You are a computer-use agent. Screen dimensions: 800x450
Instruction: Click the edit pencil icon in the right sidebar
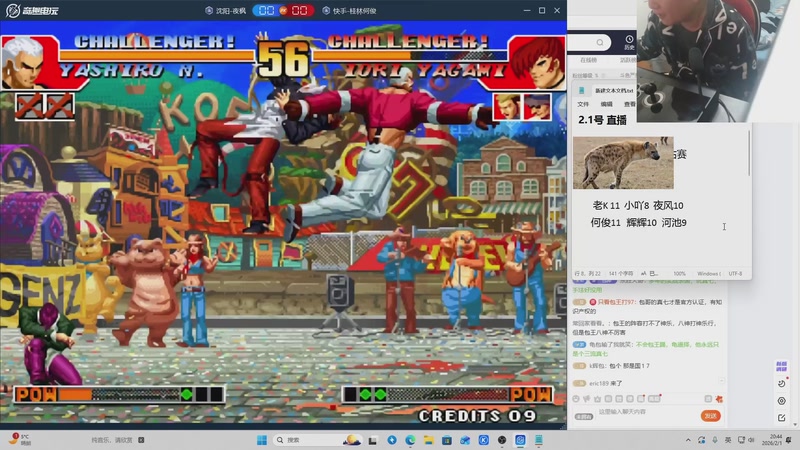point(782,418)
